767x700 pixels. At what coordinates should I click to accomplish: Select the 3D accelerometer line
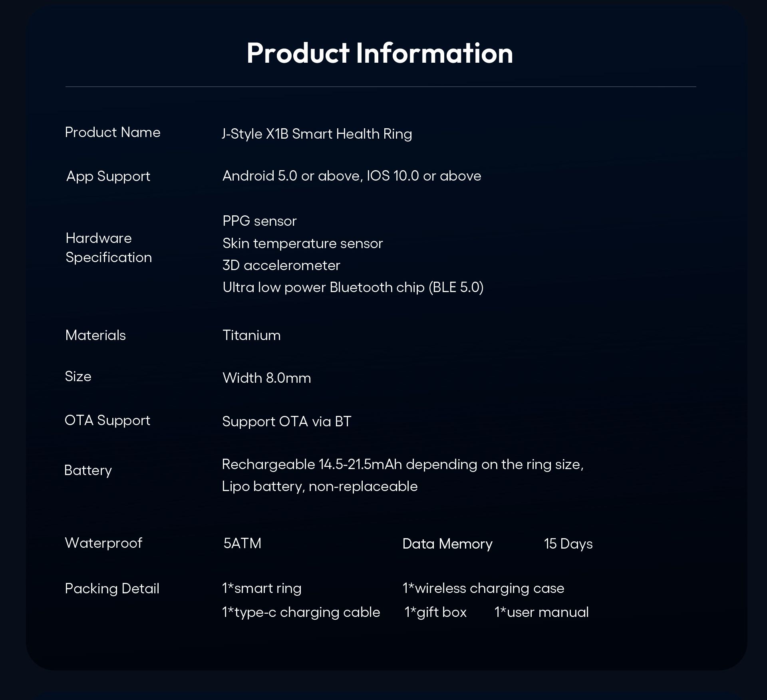coord(281,265)
